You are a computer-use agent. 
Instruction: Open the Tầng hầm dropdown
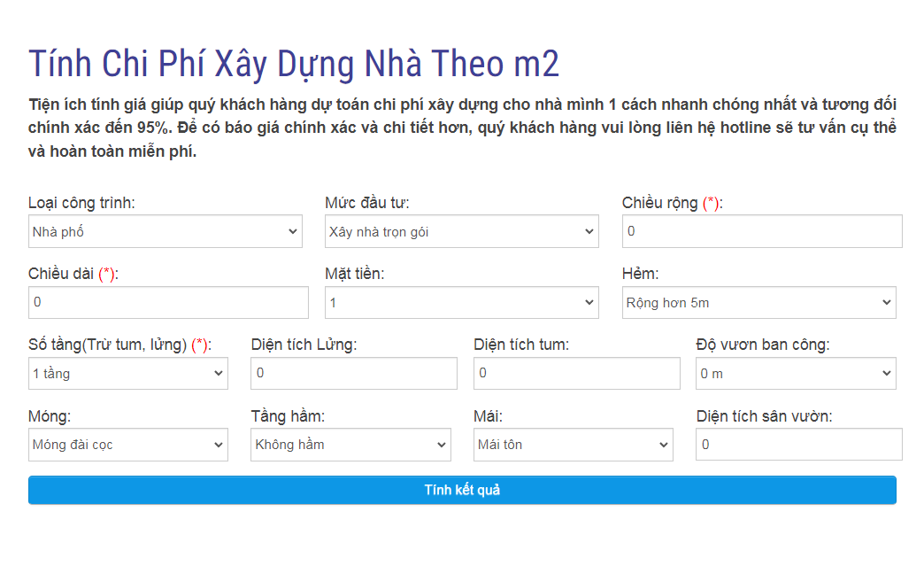point(350,445)
